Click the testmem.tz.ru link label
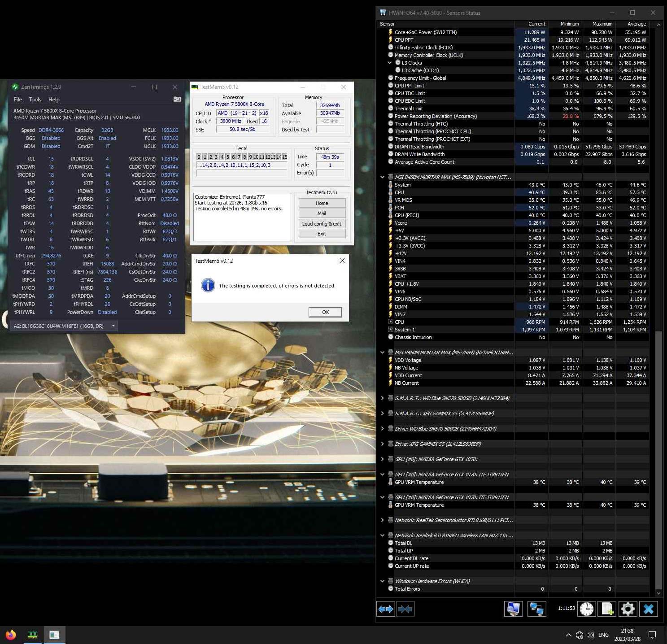 point(322,192)
